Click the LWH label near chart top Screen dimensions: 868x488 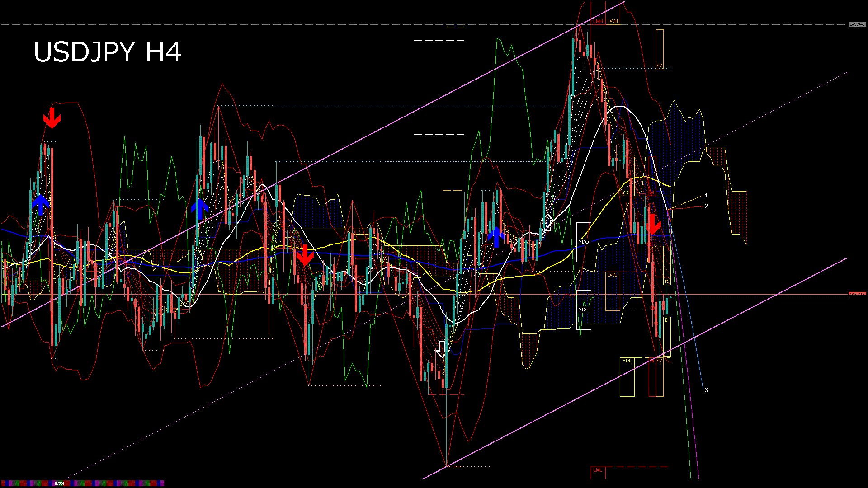pos(613,21)
